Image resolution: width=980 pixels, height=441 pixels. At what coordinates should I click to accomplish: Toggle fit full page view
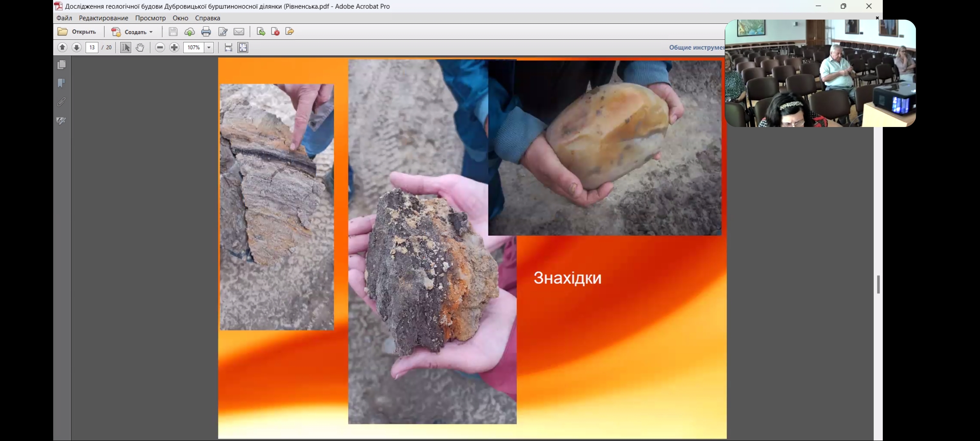coord(243,47)
